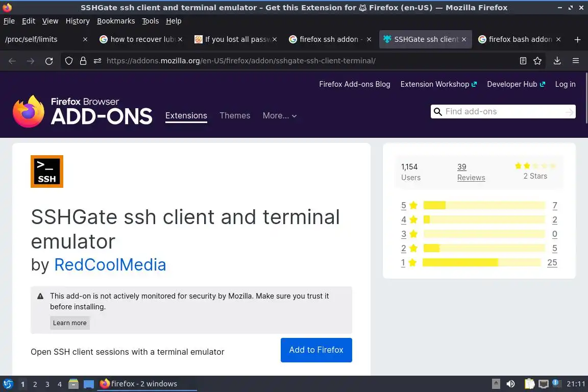Screen dimensions: 588x392
Task: Expand the More... dropdown
Action: pyautogui.click(x=280, y=115)
